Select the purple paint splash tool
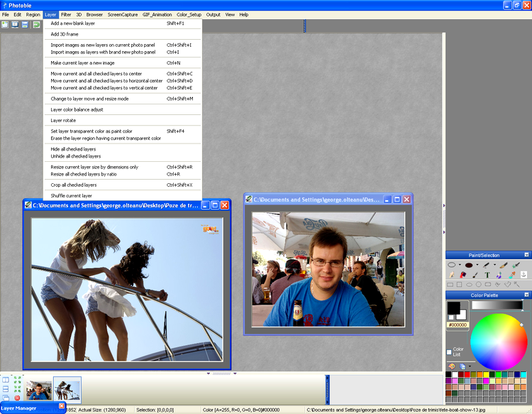The image size is (532, 414). [499, 274]
